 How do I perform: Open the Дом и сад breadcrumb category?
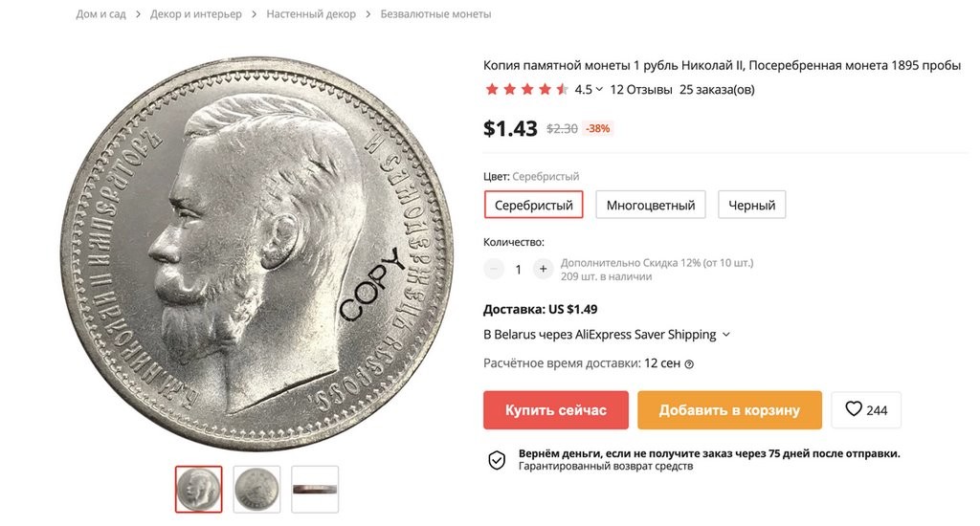coord(100,14)
